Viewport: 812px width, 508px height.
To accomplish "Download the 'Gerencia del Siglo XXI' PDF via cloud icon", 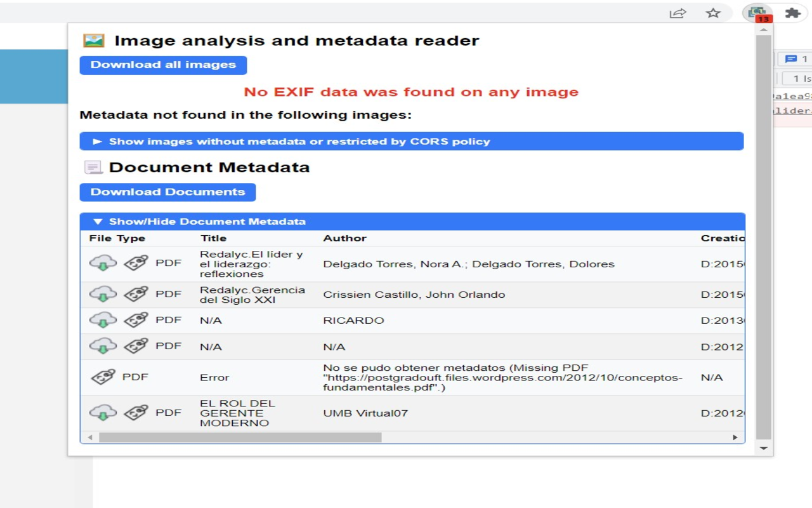I will coord(103,294).
